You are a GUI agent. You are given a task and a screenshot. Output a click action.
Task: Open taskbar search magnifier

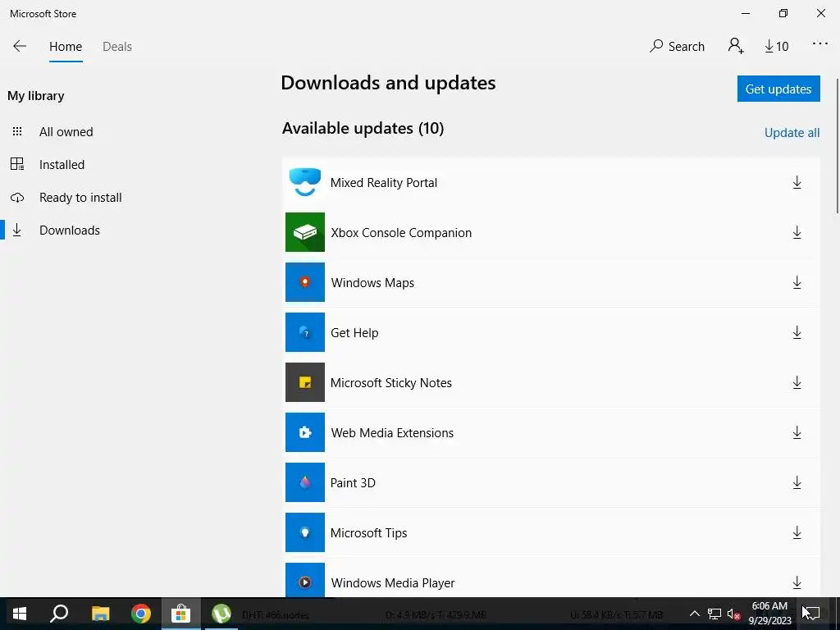click(x=59, y=614)
